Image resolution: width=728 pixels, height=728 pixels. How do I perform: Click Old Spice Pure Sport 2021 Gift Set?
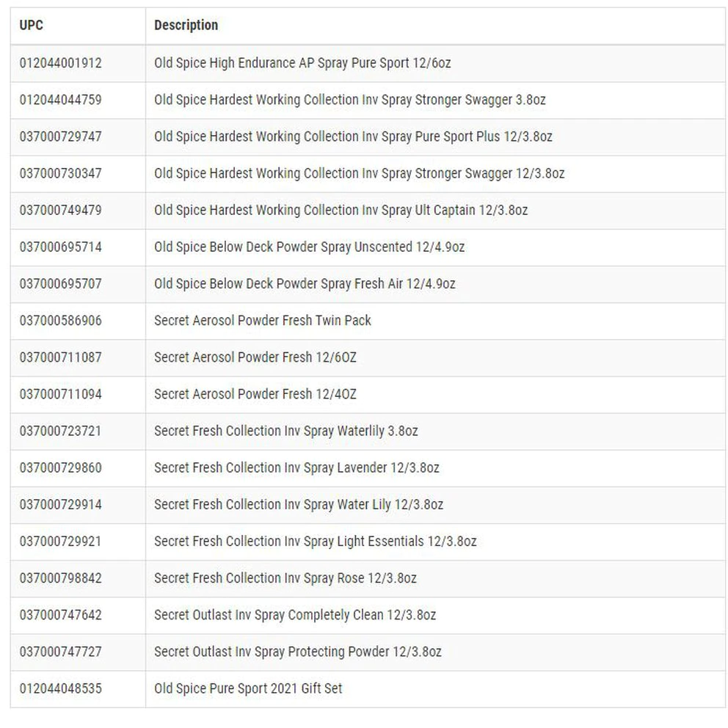tap(248, 688)
